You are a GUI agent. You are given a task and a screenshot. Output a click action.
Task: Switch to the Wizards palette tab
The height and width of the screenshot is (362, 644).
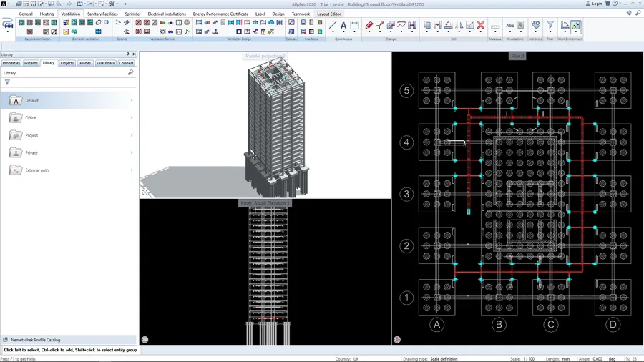pyautogui.click(x=31, y=63)
